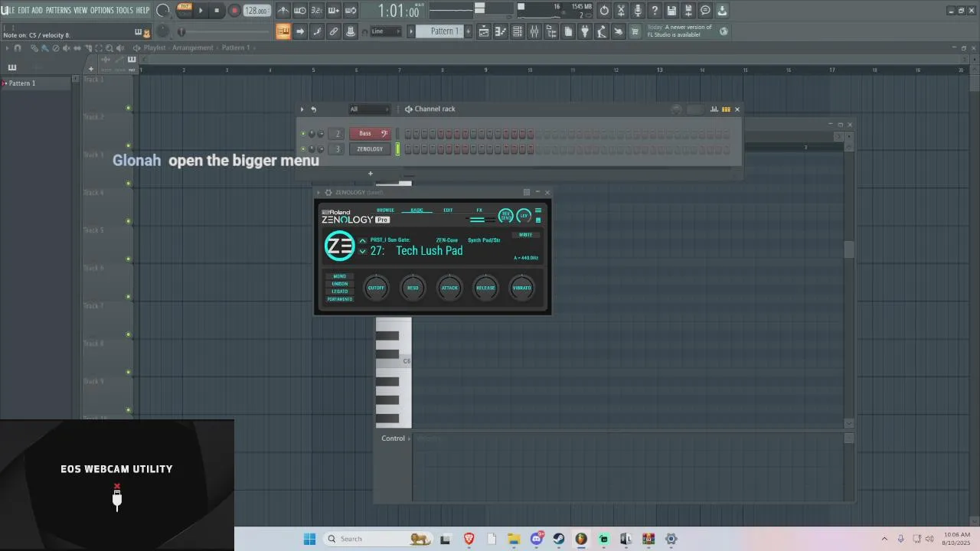Toggle Pat/Song mode switch
This screenshot has height=551, width=980.
click(185, 10)
